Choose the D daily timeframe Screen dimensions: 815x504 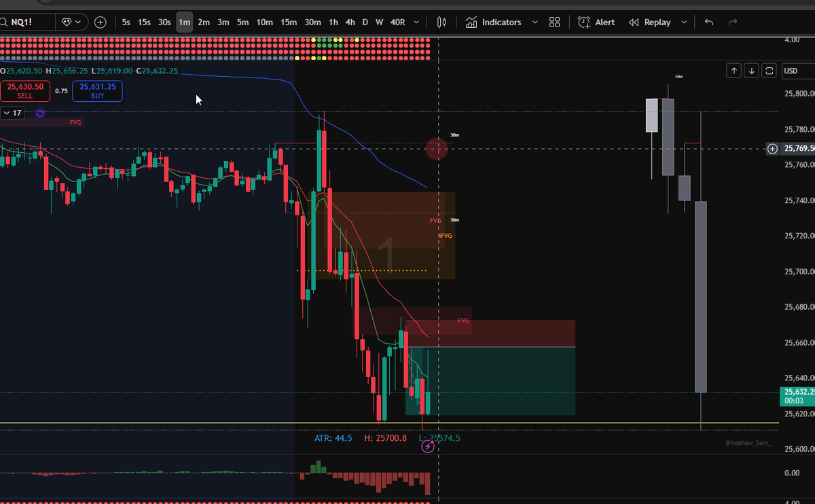tap(365, 22)
